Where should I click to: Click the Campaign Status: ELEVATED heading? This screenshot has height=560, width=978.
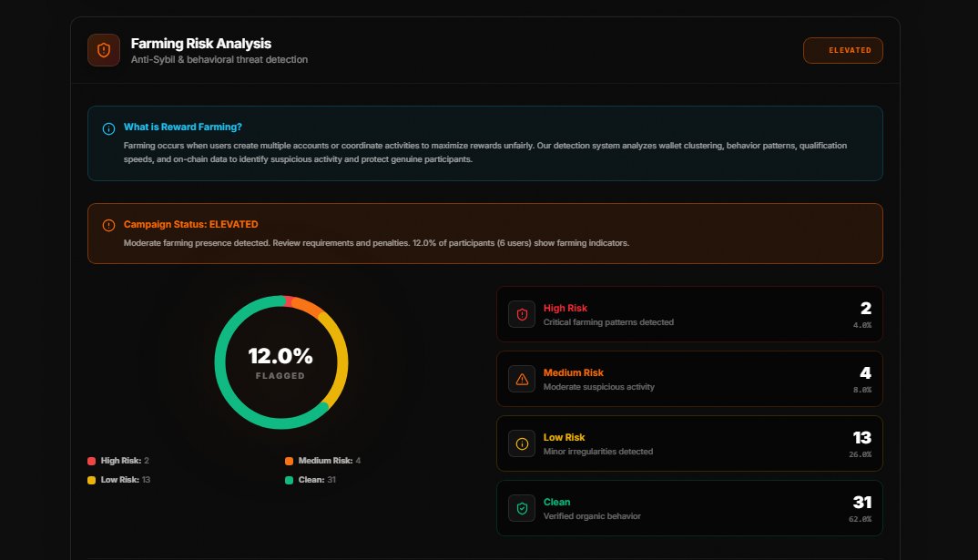[x=191, y=224]
